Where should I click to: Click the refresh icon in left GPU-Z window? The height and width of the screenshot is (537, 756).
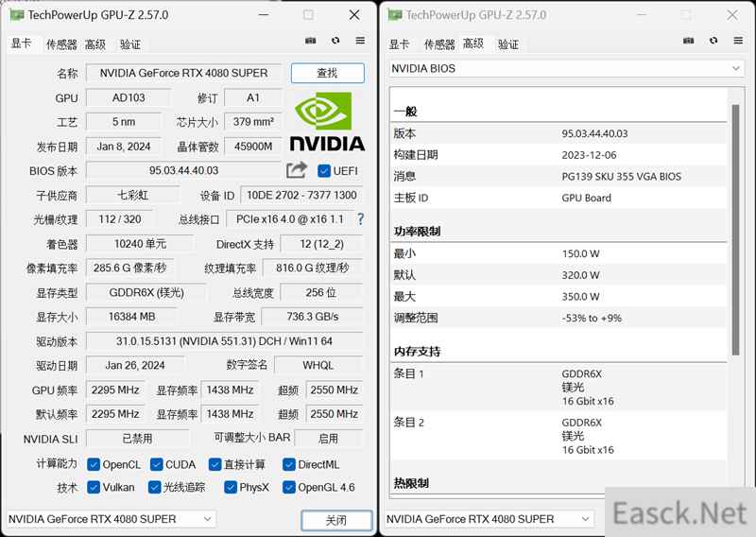tap(335, 41)
